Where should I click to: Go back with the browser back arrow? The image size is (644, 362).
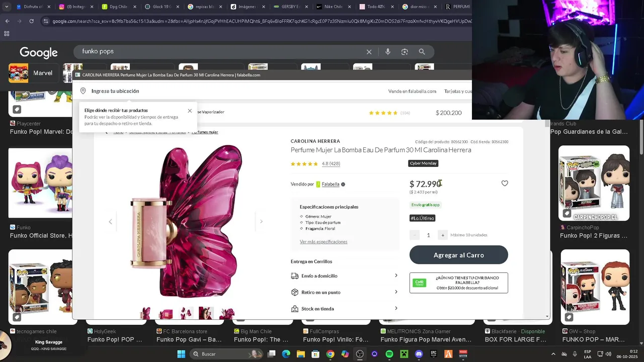(7, 21)
